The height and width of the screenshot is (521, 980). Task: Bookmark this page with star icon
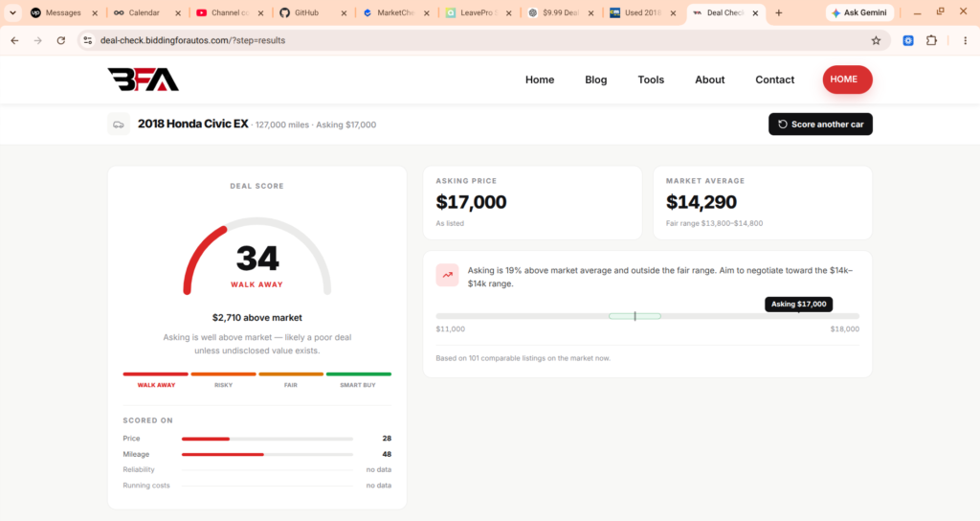coord(876,40)
